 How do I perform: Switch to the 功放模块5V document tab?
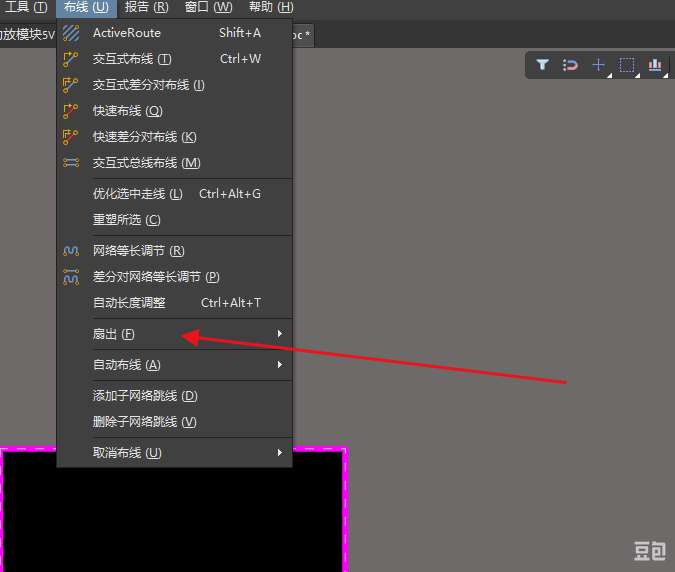pyautogui.click(x=28, y=34)
